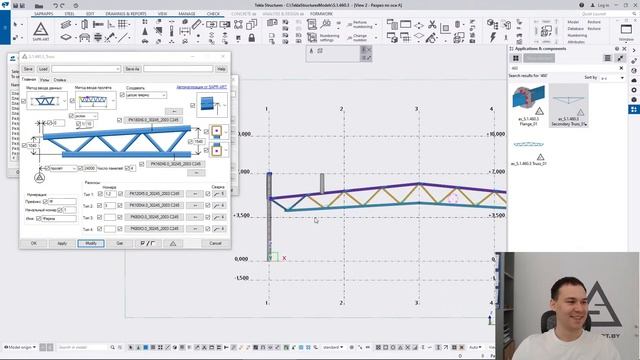
Task: Click the triangle logo button in the dialog
Action: (x=173, y=244)
